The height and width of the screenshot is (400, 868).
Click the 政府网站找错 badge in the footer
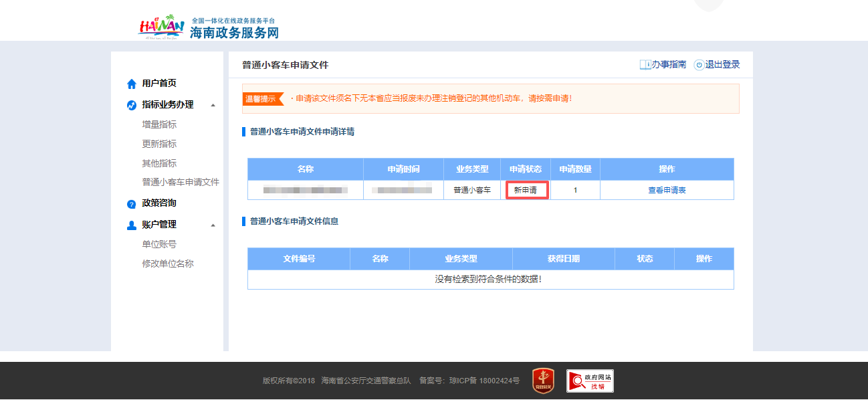[588, 380]
